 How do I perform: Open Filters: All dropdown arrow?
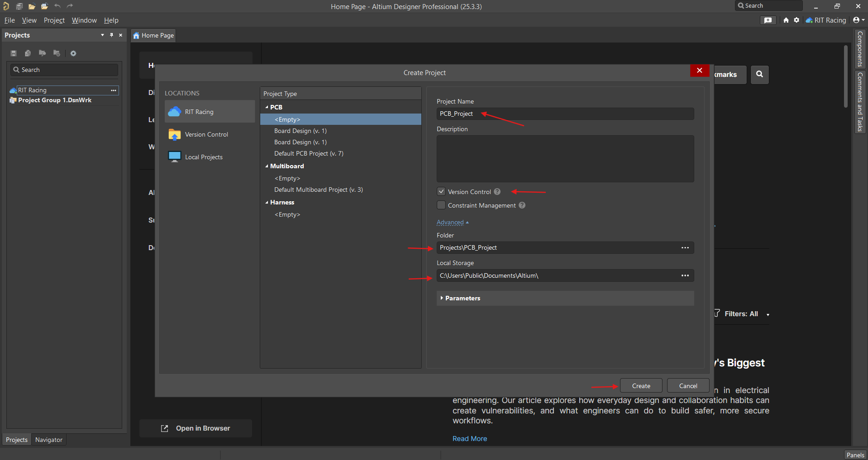(768, 314)
